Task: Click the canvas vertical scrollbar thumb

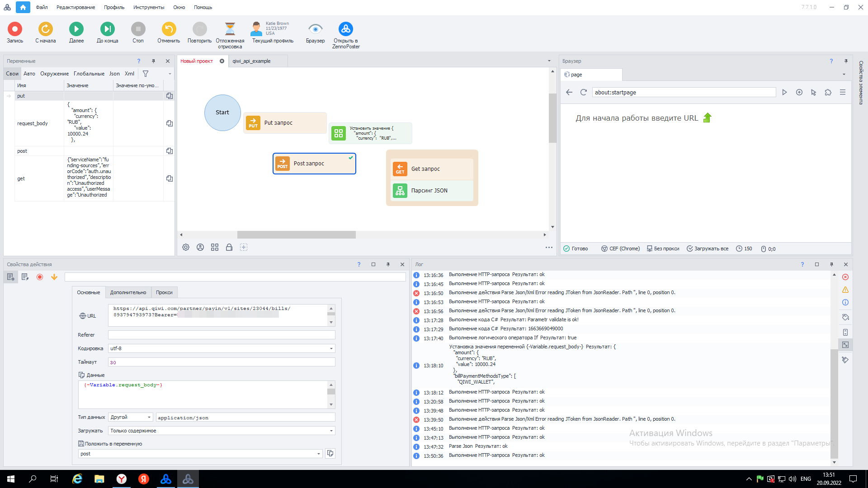Action: click(552, 118)
